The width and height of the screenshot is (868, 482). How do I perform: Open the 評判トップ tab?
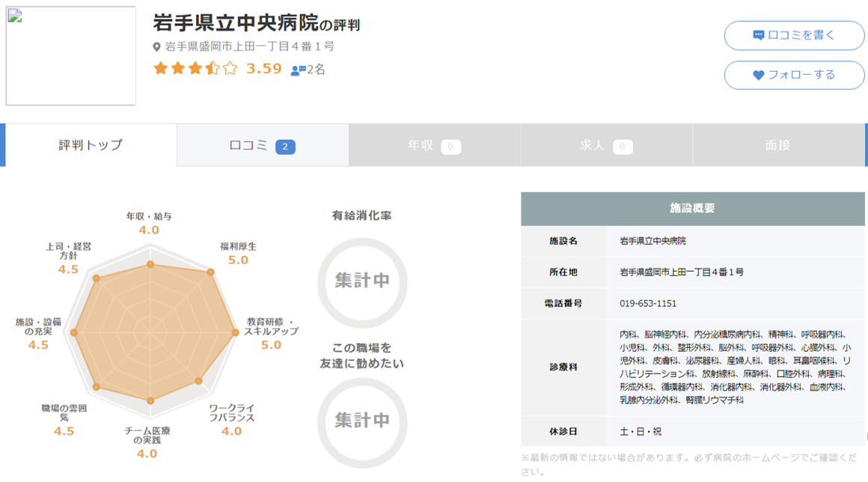[91, 145]
